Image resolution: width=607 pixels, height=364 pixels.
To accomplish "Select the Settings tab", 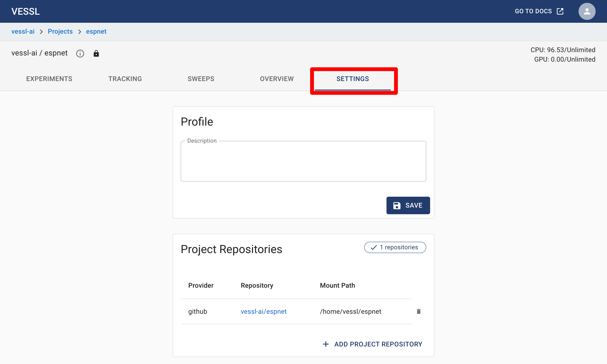I will pyautogui.click(x=353, y=79).
